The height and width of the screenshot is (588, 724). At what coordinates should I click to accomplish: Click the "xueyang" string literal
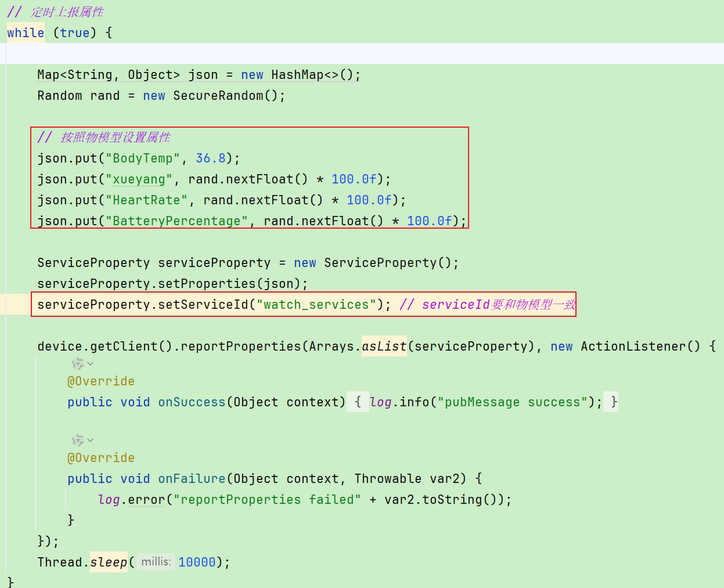139,179
